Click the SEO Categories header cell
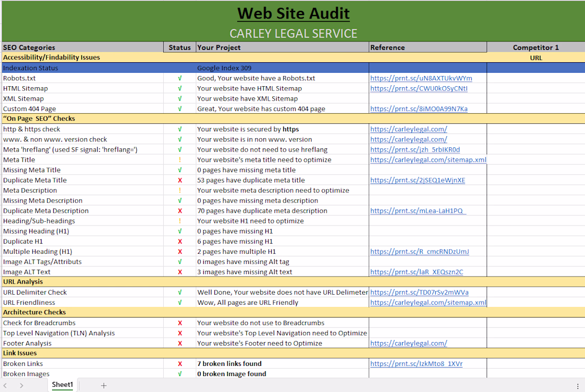585x392 pixels. click(82, 47)
